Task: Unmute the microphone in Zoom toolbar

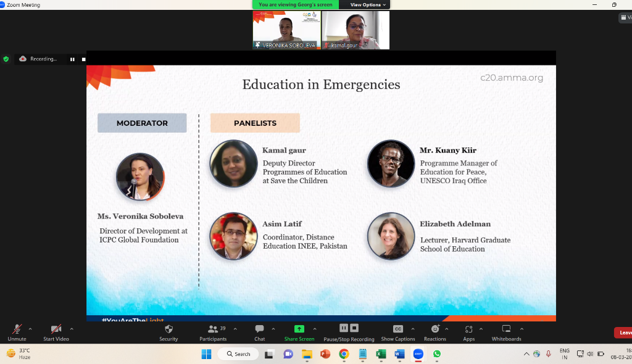Action: [x=17, y=333]
